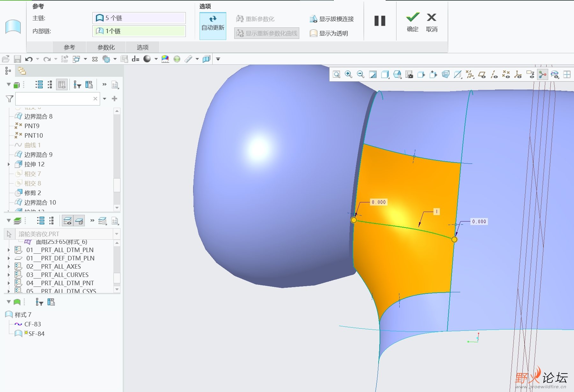
Task: Expand the 01__PRT_ALL_DTM_PLN layer
Action: click(x=9, y=250)
